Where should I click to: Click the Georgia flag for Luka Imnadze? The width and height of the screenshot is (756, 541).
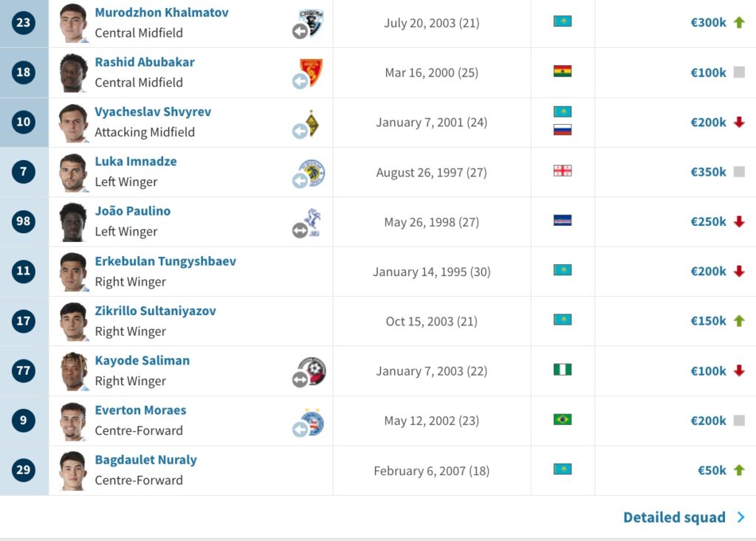click(563, 171)
